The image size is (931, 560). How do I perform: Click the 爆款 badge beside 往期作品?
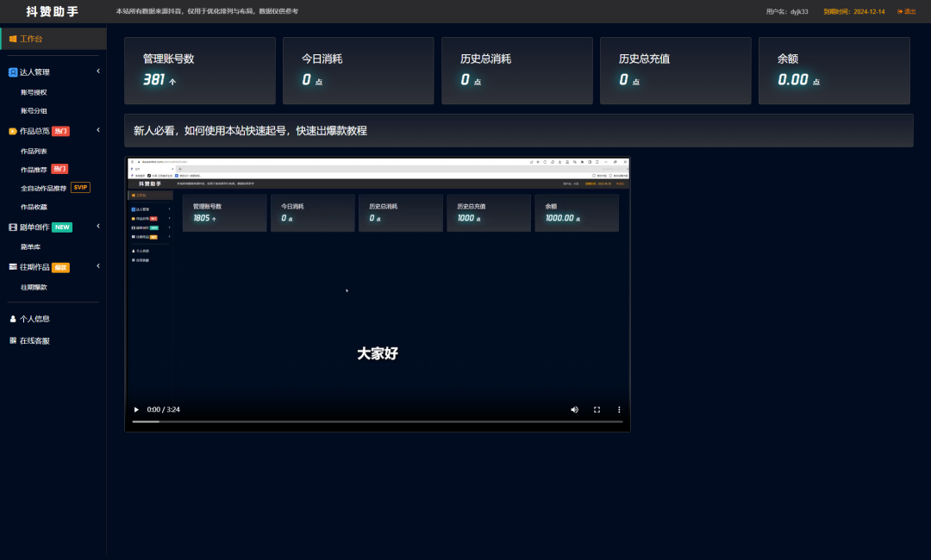click(x=60, y=268)
